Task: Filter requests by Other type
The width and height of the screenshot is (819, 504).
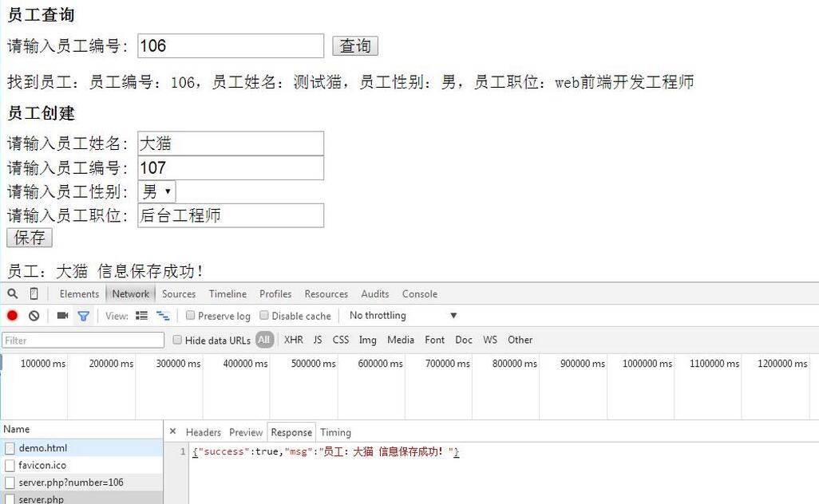Action: [x=520, y=340]
